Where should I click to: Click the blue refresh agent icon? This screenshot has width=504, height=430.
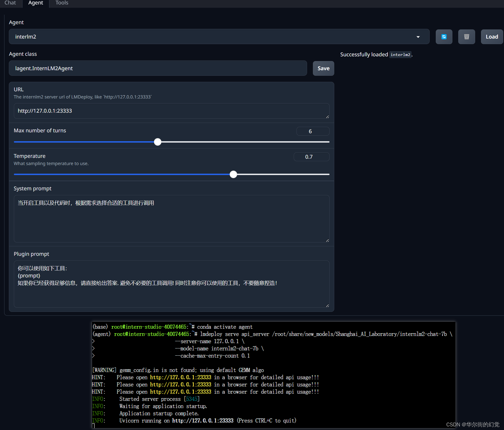click(x=444, y=37)
